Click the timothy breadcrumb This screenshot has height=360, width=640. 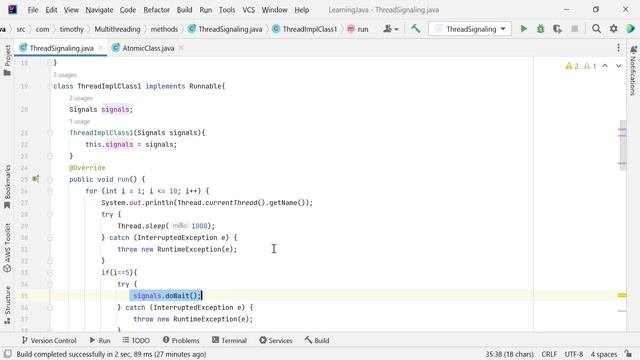pyautogui.click(x=71, y=29)
